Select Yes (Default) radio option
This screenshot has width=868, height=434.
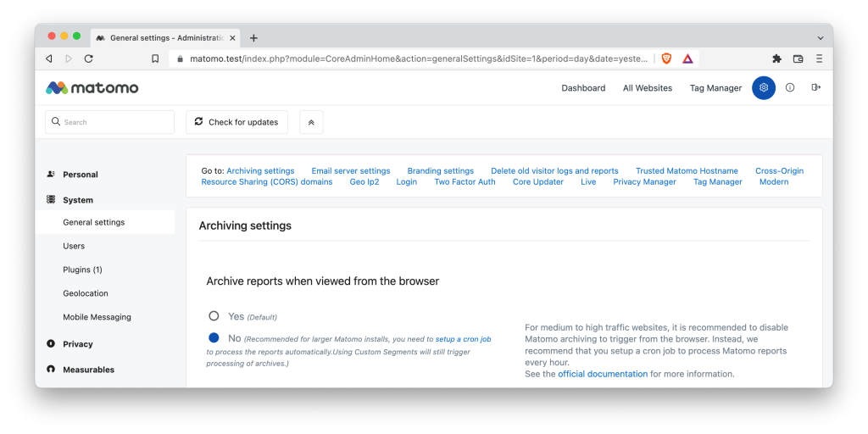[214, 316]
